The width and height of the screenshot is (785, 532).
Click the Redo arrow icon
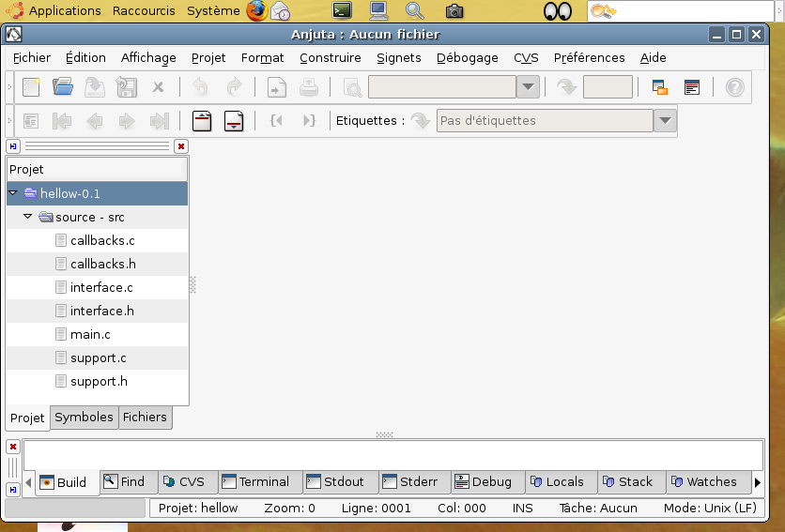(234, 87)
